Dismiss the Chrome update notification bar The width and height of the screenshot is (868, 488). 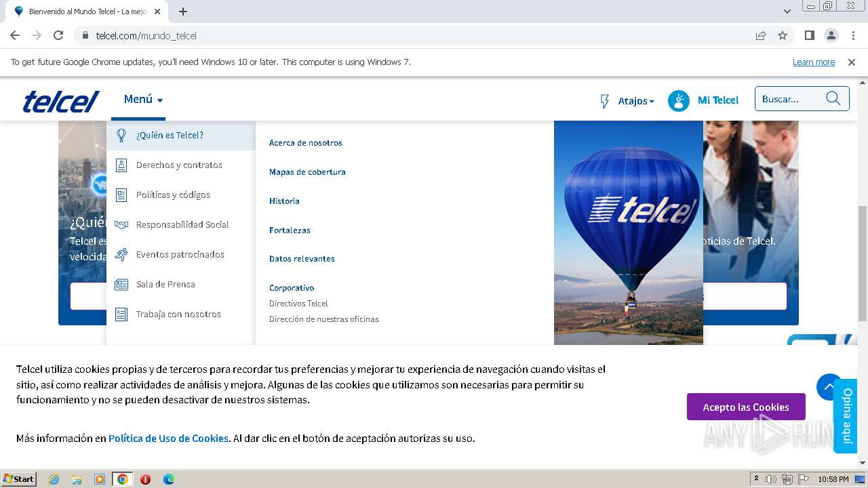coord(852,62)
